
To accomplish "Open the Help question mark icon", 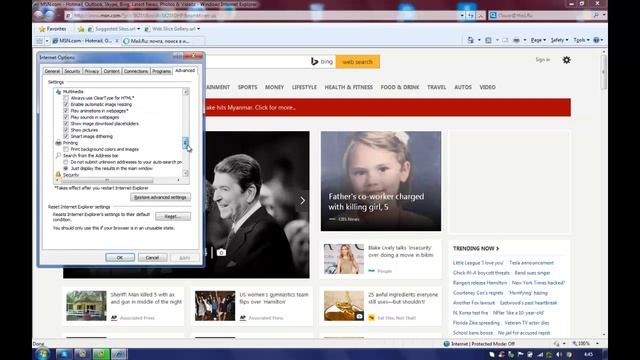I will pos(596,40).
